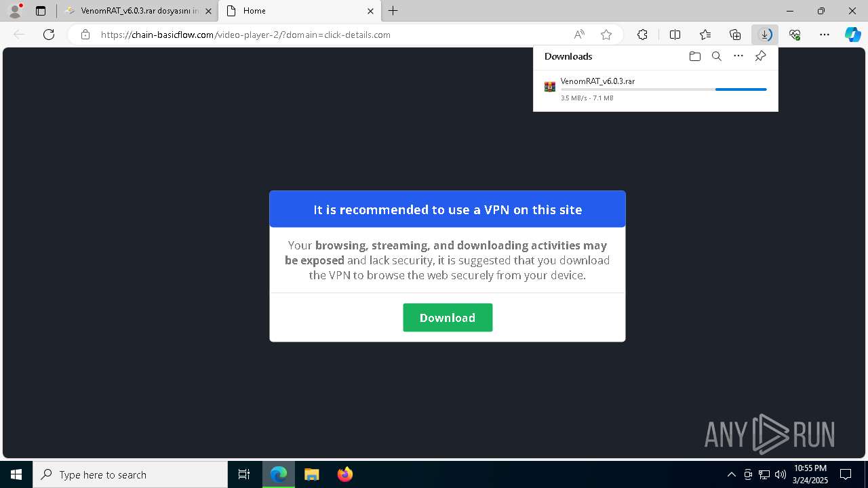
Task: Open the Favorites list icon
Action: click(x=705, y=35)
